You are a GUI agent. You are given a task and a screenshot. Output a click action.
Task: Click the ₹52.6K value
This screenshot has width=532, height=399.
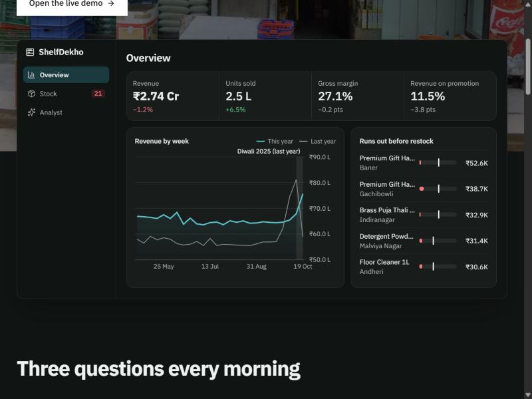pos(477,163)
